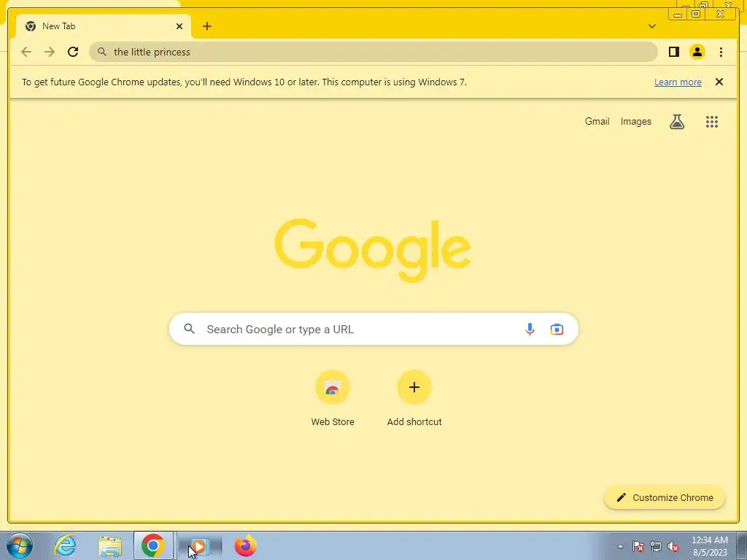Show hidden tray icons arrow
This screenshot has height=560, width=747.
click(x=620, y=546)
